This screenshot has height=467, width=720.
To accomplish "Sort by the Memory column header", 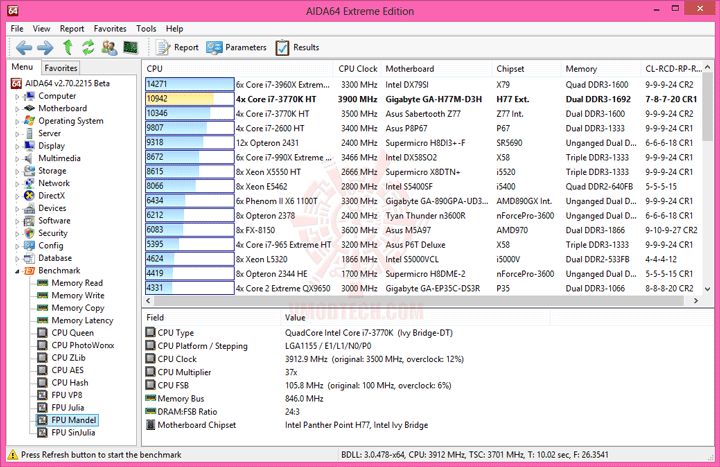I will click(x=601, y=68).
